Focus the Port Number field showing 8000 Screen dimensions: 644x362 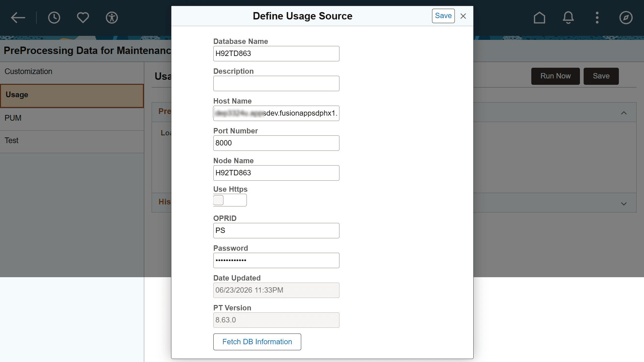coord(276,143)
